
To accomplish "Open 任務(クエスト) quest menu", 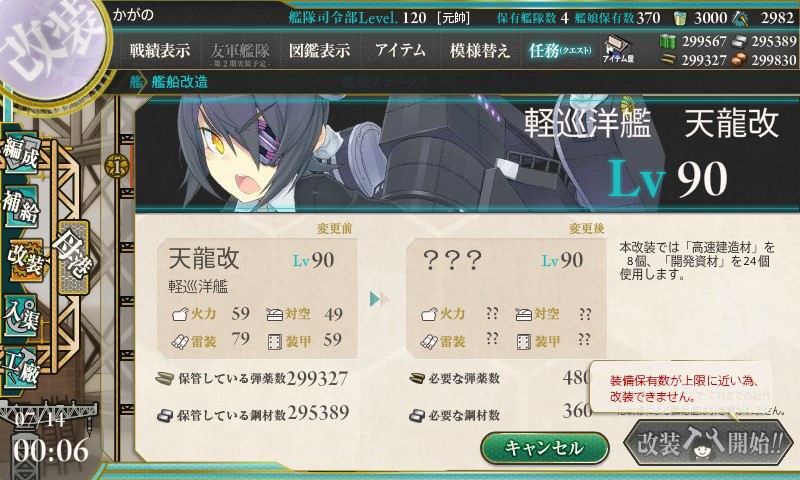I will (560, 50).
